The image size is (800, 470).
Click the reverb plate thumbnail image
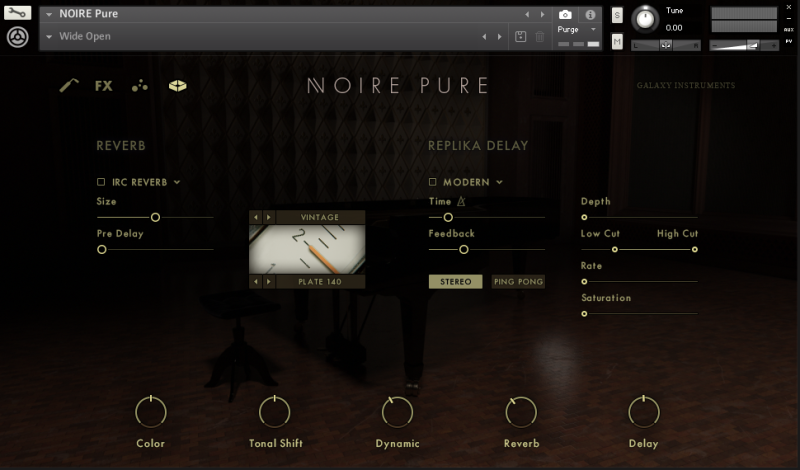(307, 250)
